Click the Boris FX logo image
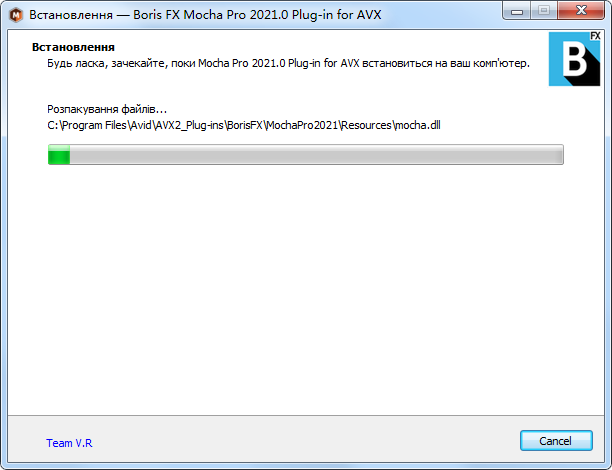Viewport: 612px width, 470px height. click(x=574, y=59)
